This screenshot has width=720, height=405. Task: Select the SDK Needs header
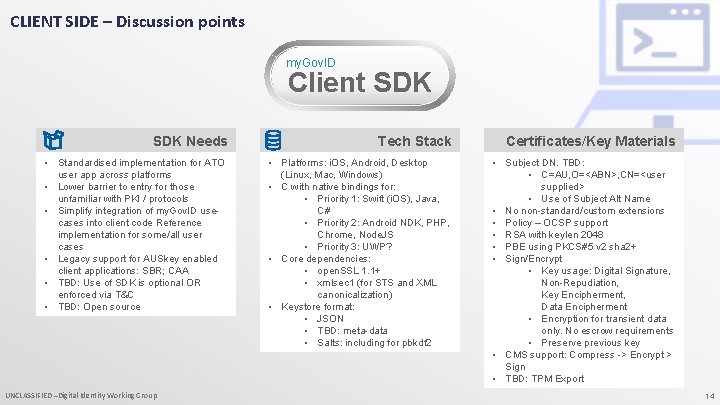coord(136,140)
